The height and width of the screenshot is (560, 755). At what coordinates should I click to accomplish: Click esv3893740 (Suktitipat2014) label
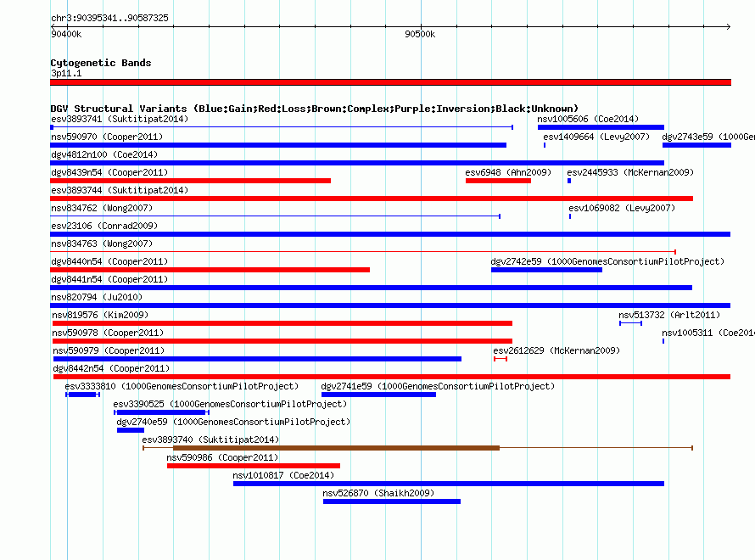coord(210,440)
